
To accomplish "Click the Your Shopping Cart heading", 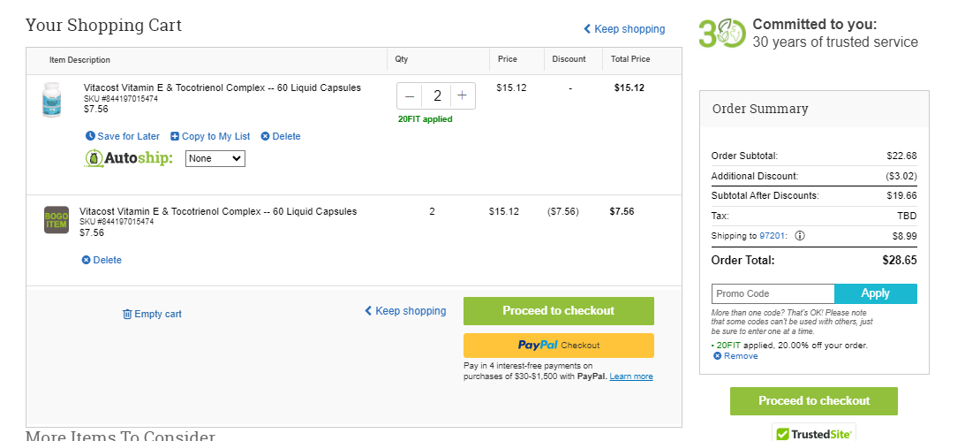I will point(104,25).
